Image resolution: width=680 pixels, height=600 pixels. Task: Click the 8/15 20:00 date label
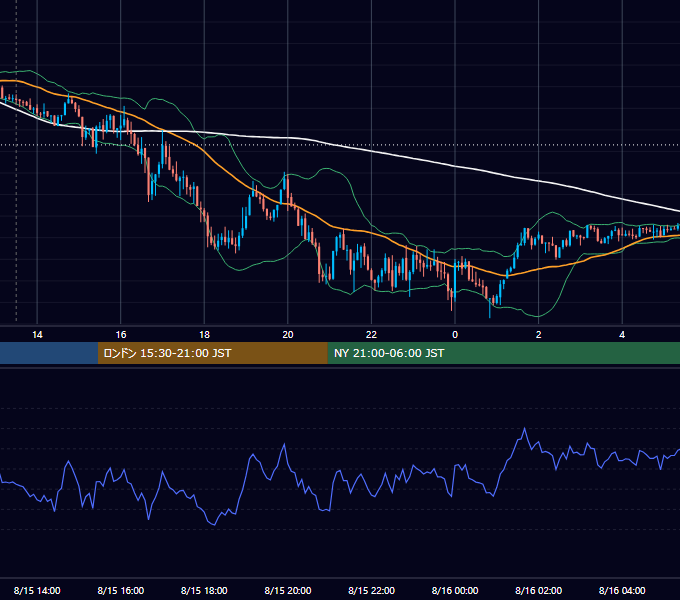[x=288, y=590]
